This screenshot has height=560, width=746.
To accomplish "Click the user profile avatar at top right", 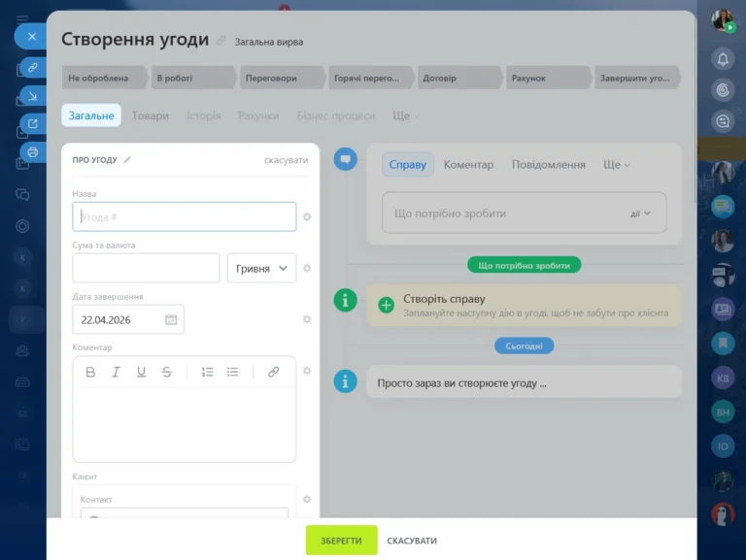I will [723, 20].
